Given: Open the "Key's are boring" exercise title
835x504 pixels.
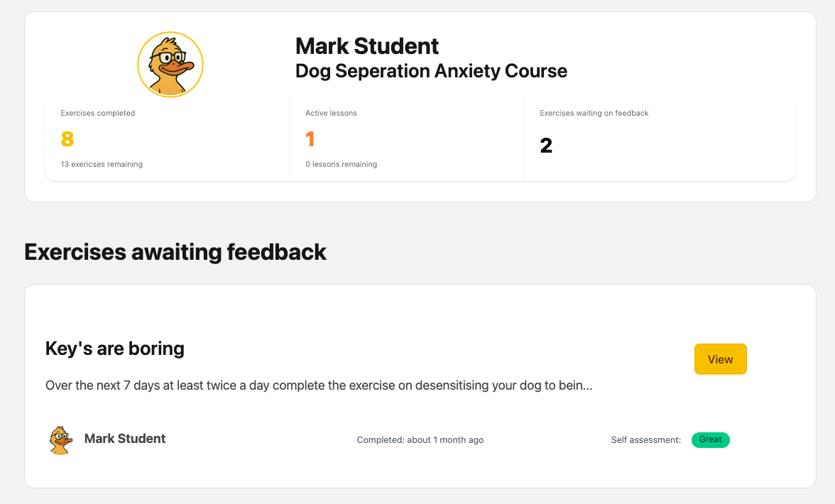Looking at the screenshot, I should click(x=115, y=349).
